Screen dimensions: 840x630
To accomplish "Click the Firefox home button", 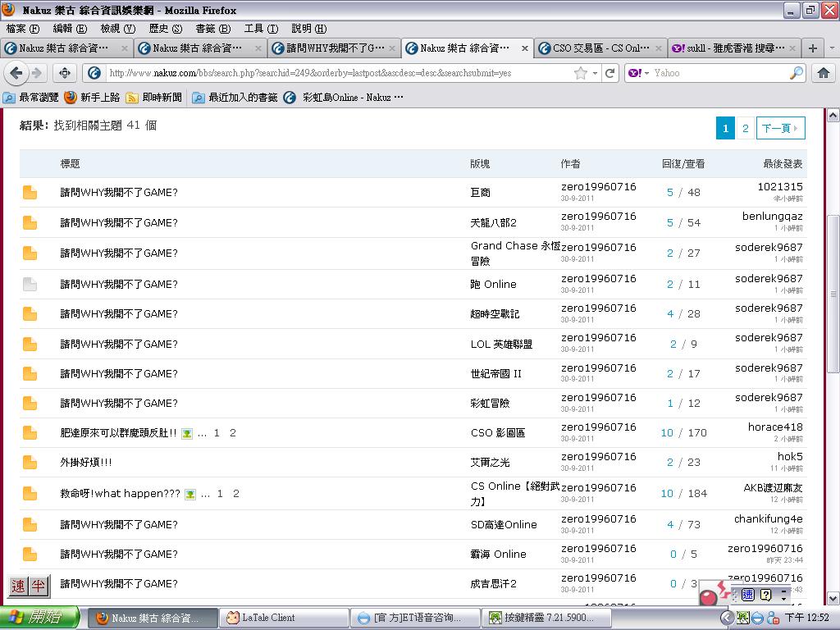I will click(824, 73).
